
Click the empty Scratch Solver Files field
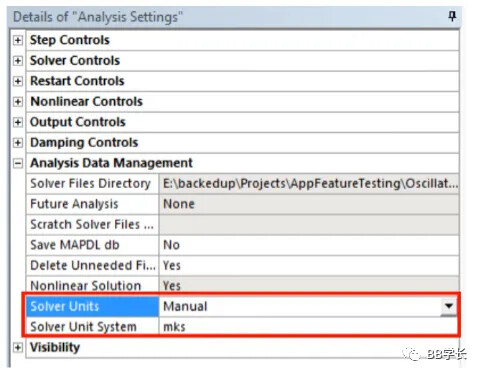click(309, 225)
